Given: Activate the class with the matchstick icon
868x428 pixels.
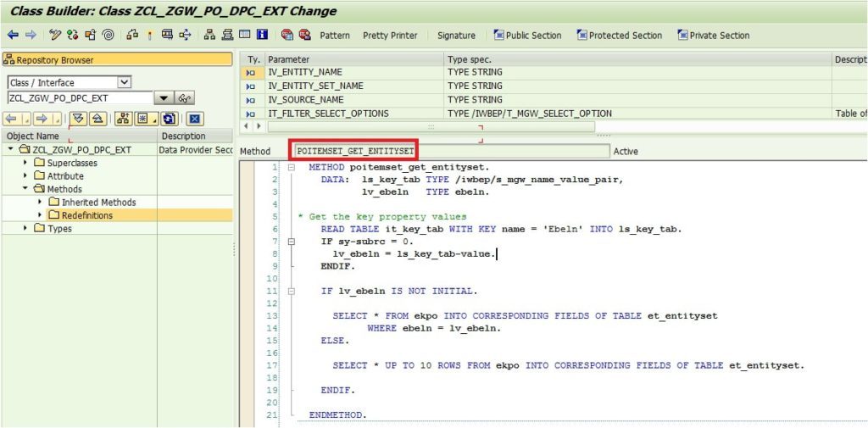Looking at the screenshot, I should point(149,35).
